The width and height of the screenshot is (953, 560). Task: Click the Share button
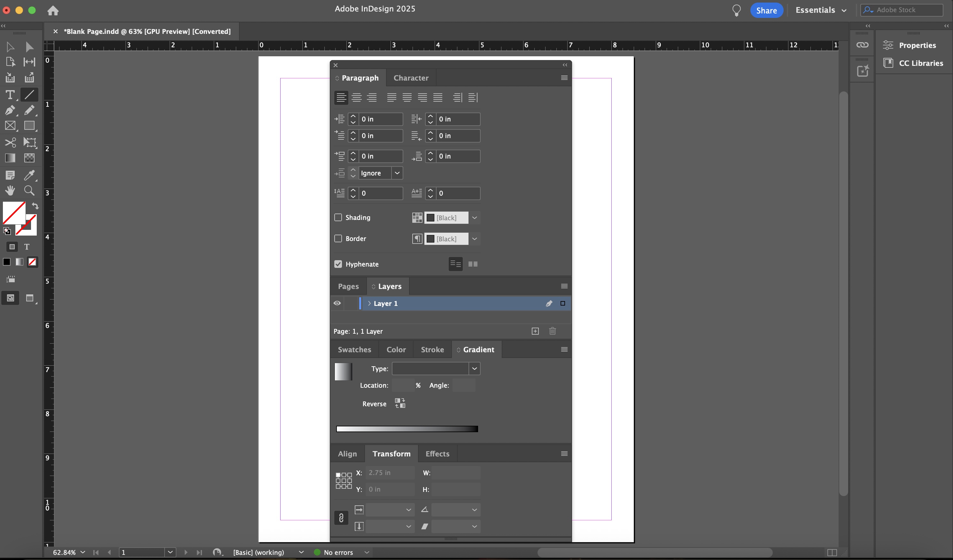pyautogui.click(x=766, y=10)
